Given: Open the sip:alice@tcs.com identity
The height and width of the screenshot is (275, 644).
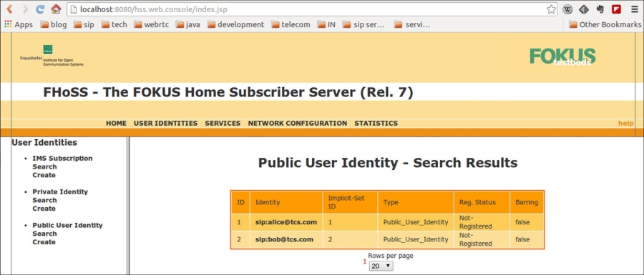Looking at the screenshot, I should click(x=286, y=222).
